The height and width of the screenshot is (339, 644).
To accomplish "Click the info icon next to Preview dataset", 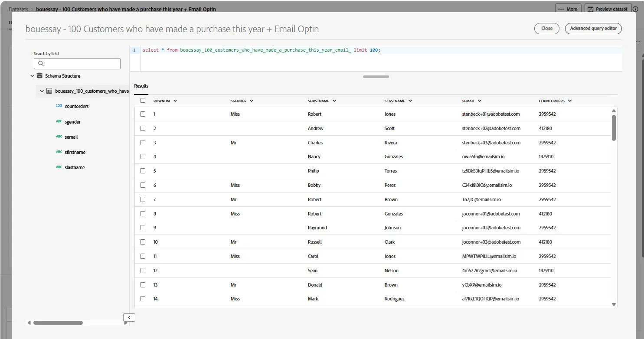I will 635,9.
